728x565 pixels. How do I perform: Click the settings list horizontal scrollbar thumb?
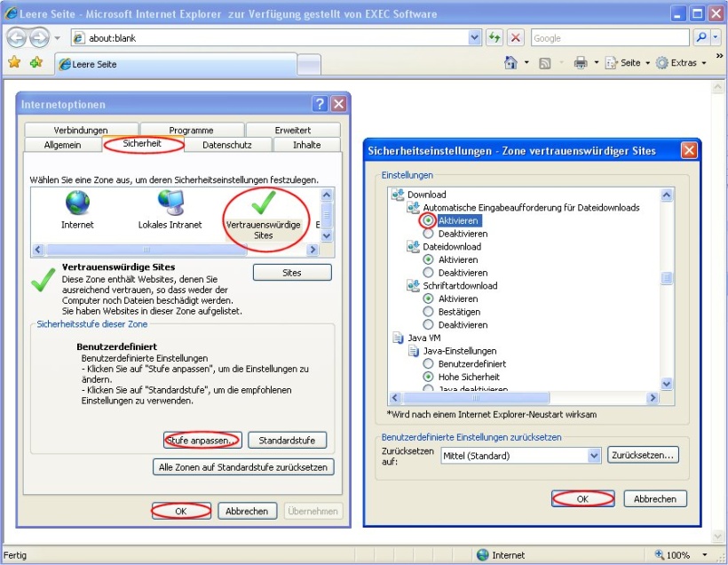pos(476,398)
